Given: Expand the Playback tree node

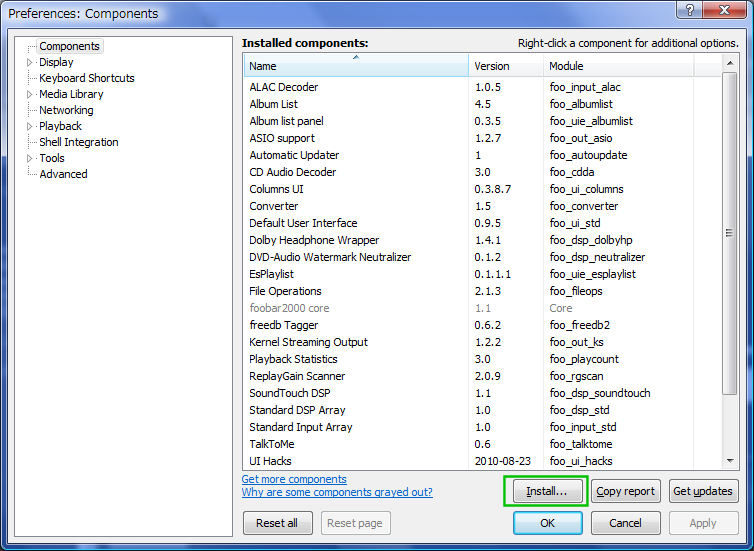Looking at the screenshot, I should pyautogui.click(x=29, y=126).
